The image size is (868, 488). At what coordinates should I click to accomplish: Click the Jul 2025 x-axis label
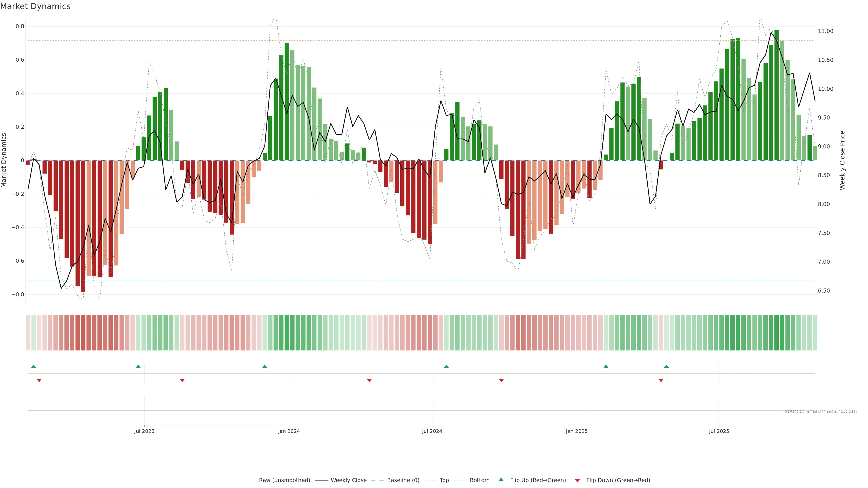click(x=719, y=431)
